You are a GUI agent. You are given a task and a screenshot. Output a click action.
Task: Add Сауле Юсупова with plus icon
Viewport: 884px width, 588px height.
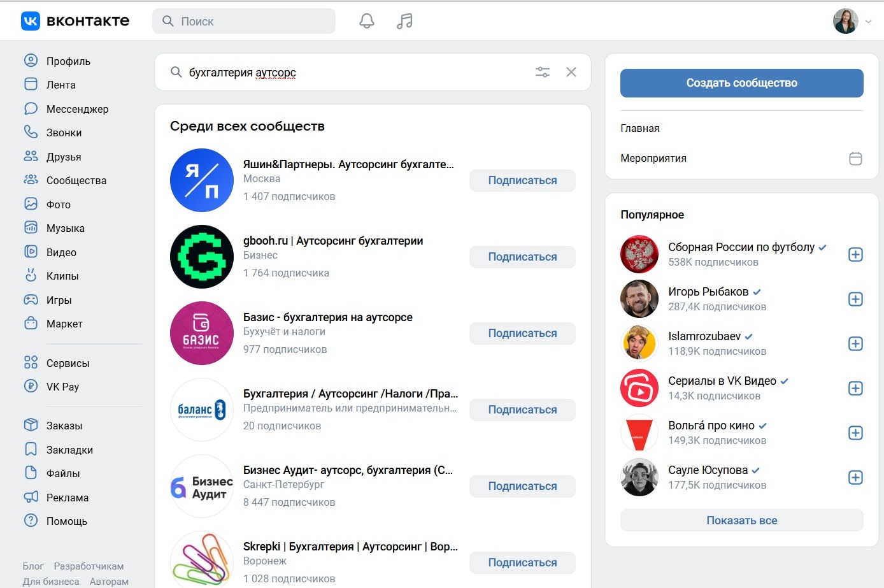pyautogui.click(x=856, y=478)
